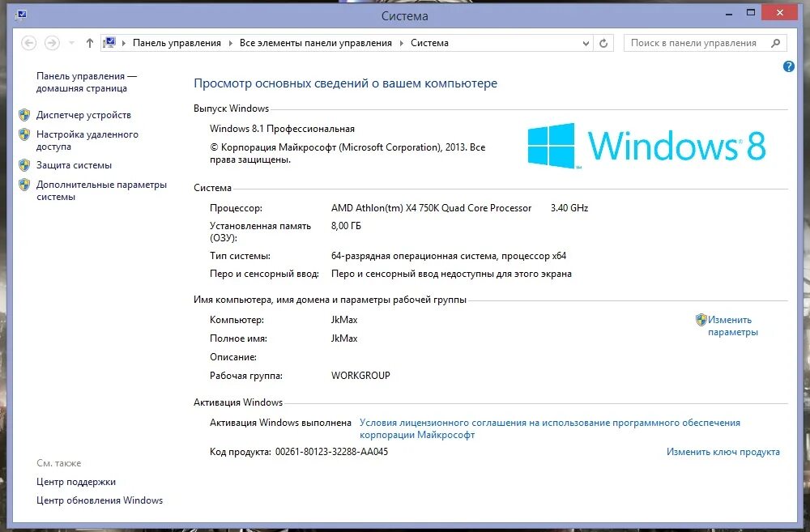Click shield icon next to Изменить параметры

coord(701,320)
